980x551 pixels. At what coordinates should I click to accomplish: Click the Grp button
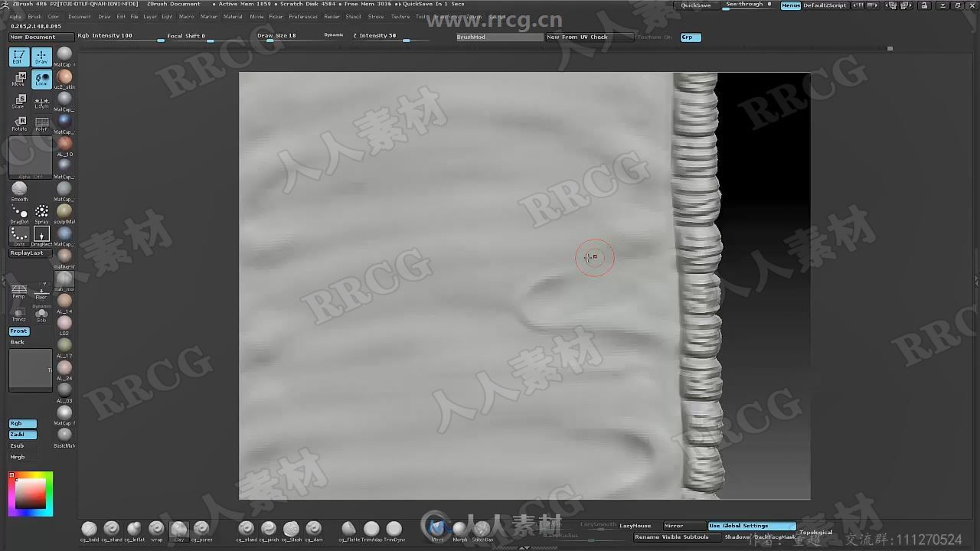691,37
